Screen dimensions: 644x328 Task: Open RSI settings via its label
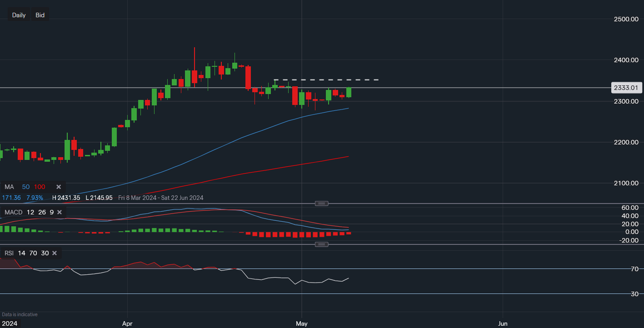pos(9,253)
